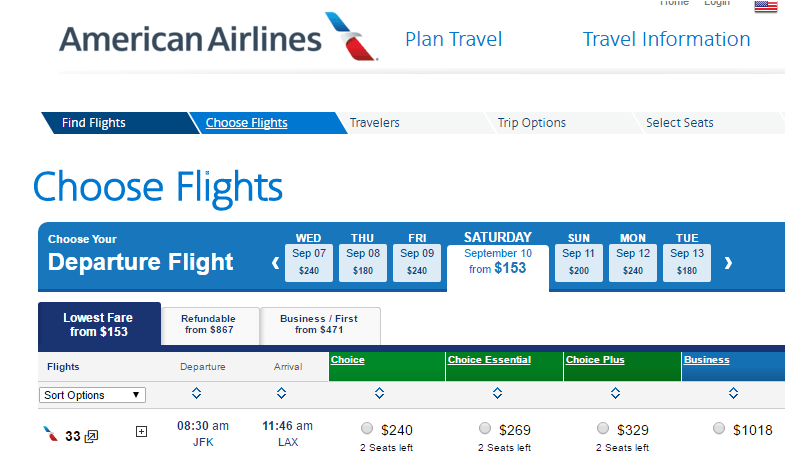The width and height of the screenshot is (786, 458).
Task: Switch to Business / First fares tab
Action: point(319,325)
